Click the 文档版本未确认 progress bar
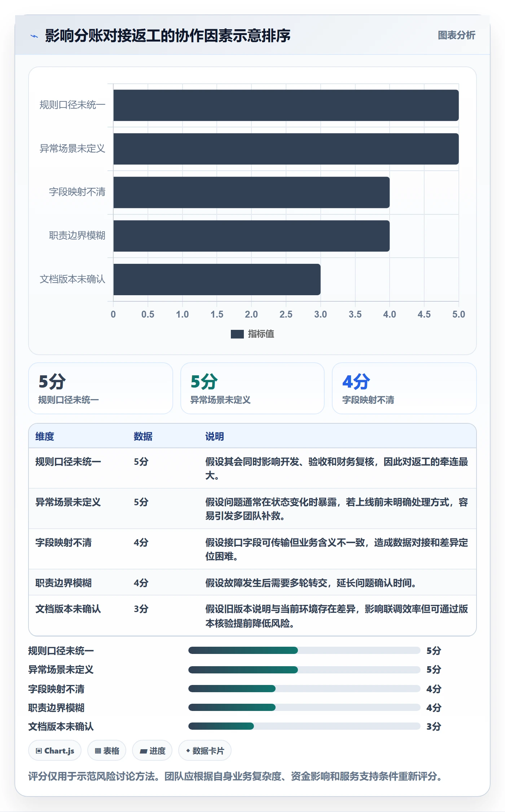The image size is (505, 812). pyautogui.click(x=304, y=726)
